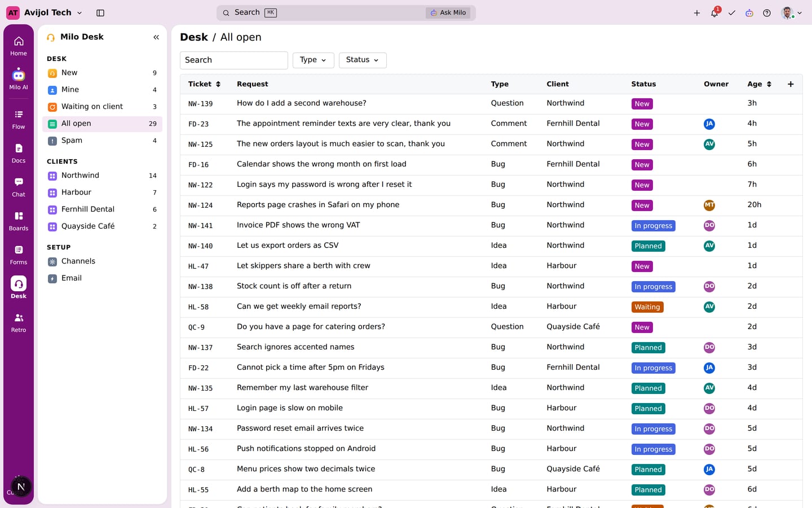Open Chat in the left rail

19,187
